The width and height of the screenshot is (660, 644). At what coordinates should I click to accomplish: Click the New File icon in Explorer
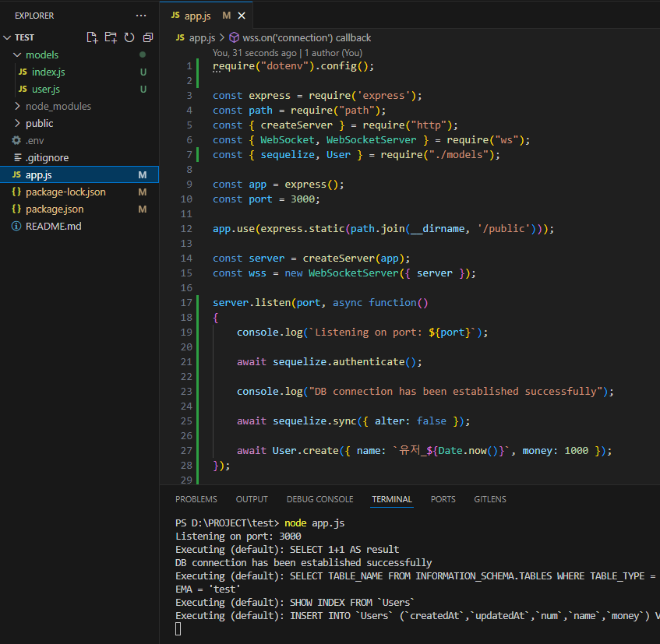click(92, 37)
